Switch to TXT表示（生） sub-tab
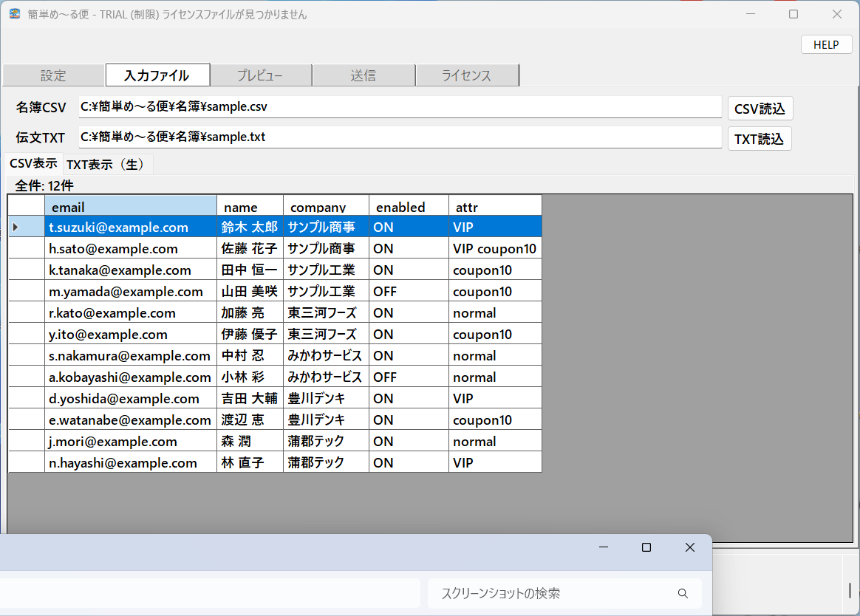This screenshot has height=616, width=860. [x=108, y=164]
